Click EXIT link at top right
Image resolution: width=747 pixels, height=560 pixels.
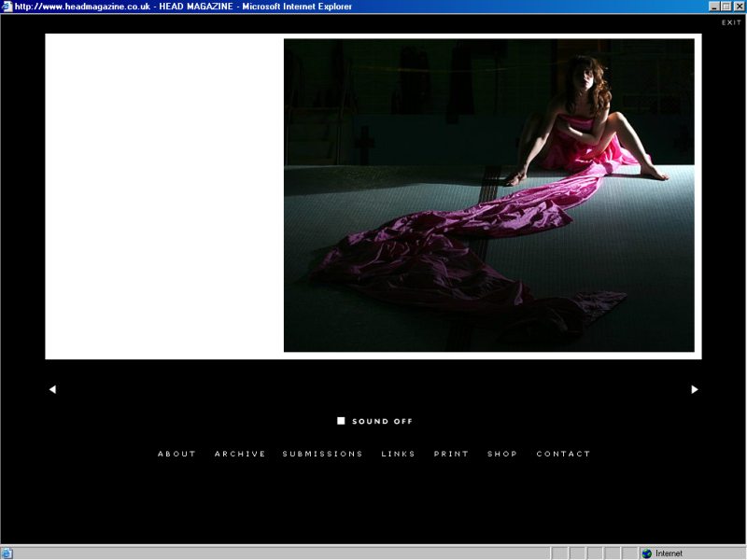click(x=731, y=22)
